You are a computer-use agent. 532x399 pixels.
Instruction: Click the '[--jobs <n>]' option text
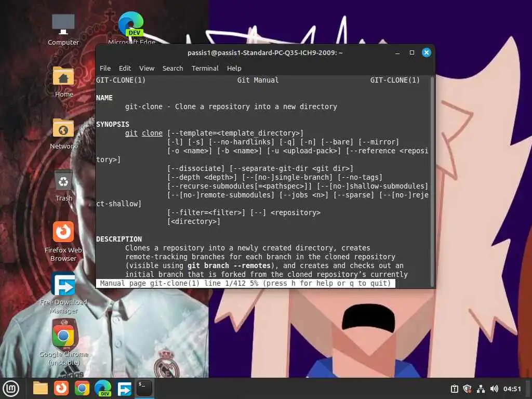(x=303, y=195)
